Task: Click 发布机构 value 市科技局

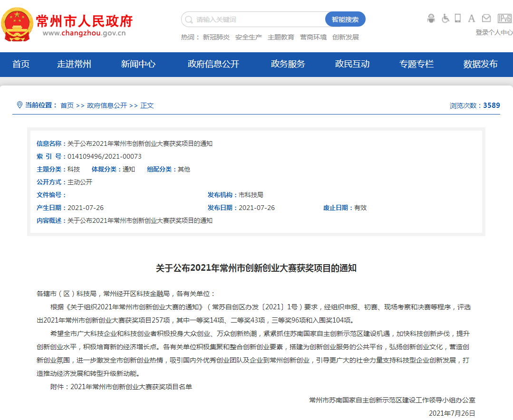Action: [251, 195]
